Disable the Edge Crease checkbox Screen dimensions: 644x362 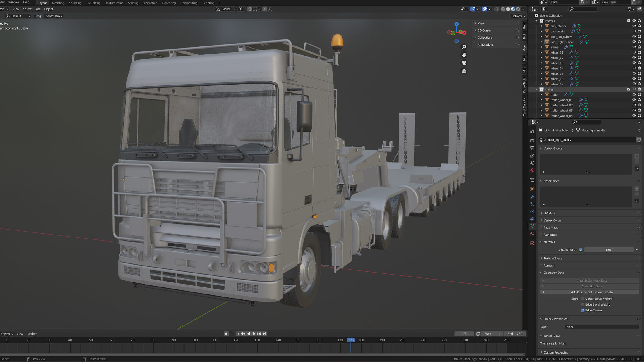click(x=583, y=310)
